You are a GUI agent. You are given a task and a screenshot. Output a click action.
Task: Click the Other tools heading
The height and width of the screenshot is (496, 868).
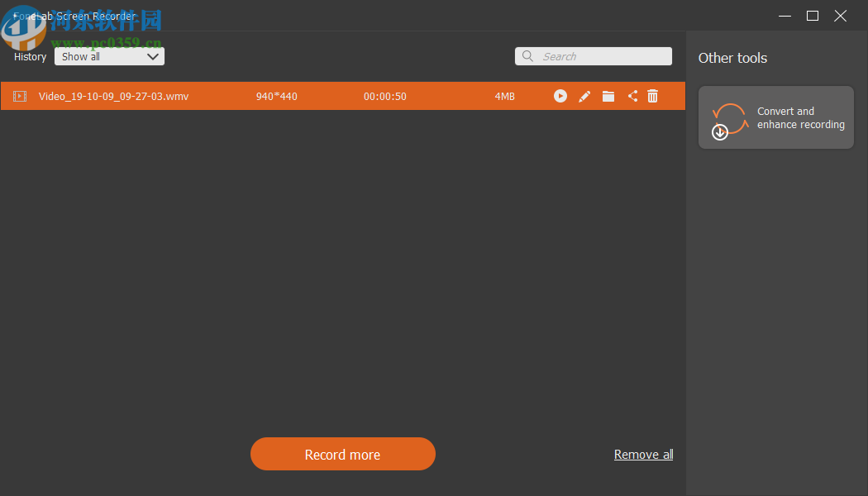[x=732, y=58]
